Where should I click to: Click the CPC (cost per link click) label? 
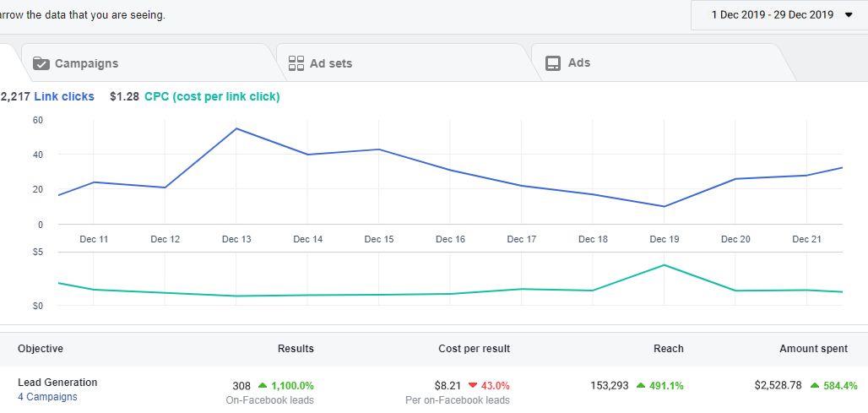tap(212, 96)
